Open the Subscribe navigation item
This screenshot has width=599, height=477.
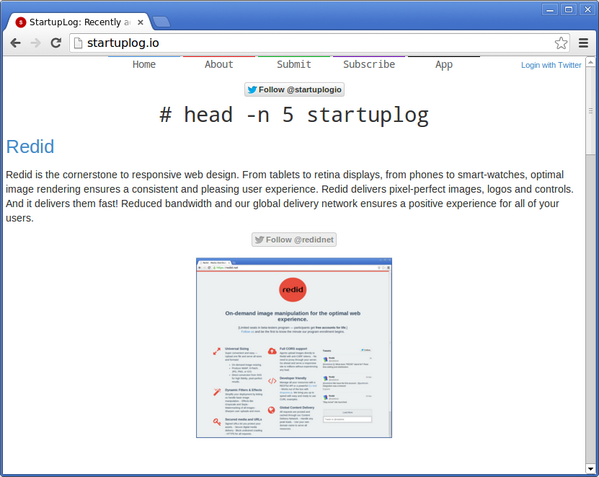[369, 64]
